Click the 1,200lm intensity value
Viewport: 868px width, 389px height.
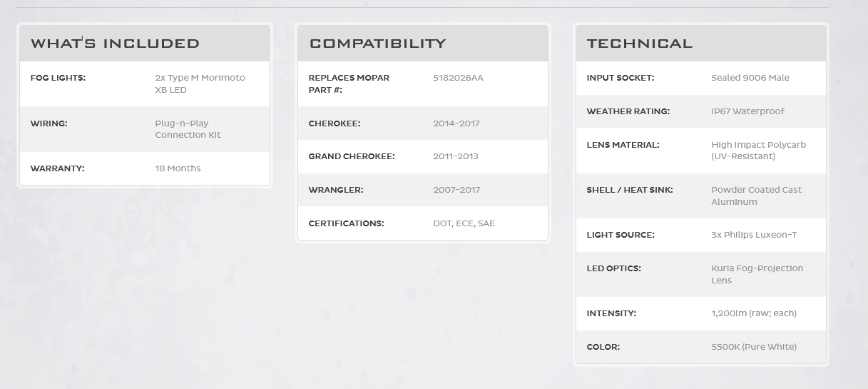coord(753,313)
